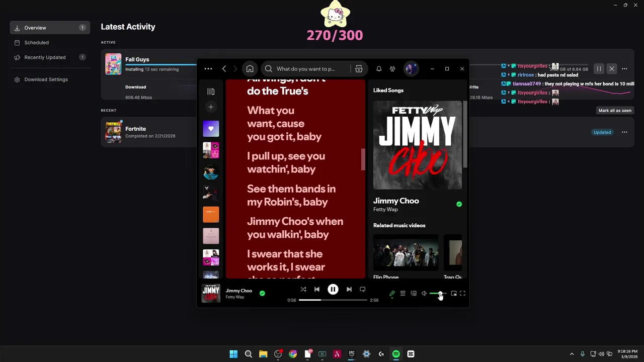Image resolution: width=644 pixels, height=362 pixels.
Task: Toggle repeat in Spotify player
Action: 362,290
